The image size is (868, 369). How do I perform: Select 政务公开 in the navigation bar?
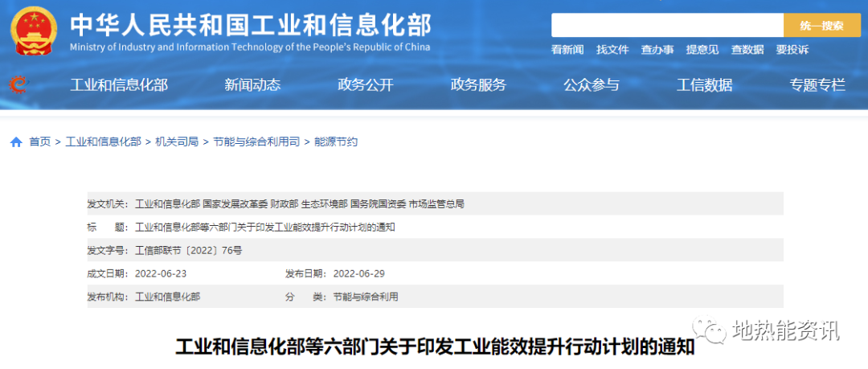pyautogui.click(x=366, y=85)
